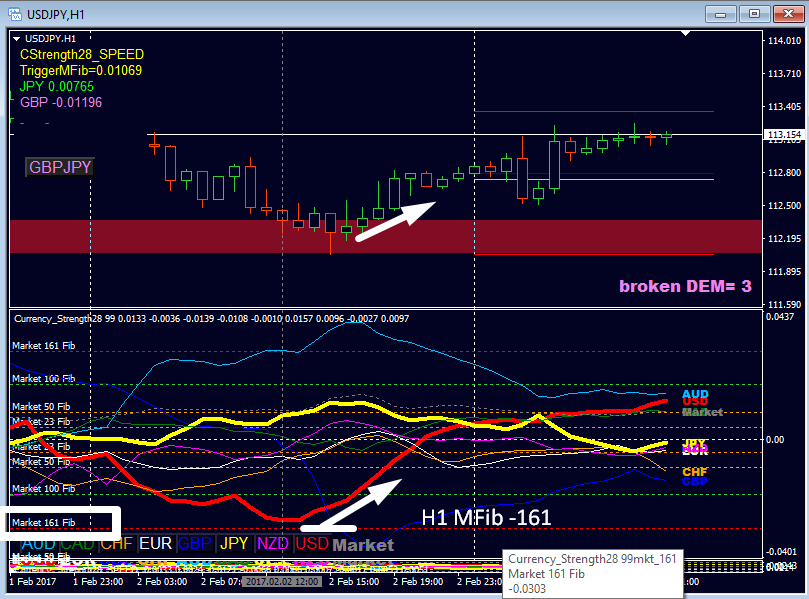This screenshot has width=809, height=599.
Task: Click the 112.500 price axis value
Action: point(784,206)
